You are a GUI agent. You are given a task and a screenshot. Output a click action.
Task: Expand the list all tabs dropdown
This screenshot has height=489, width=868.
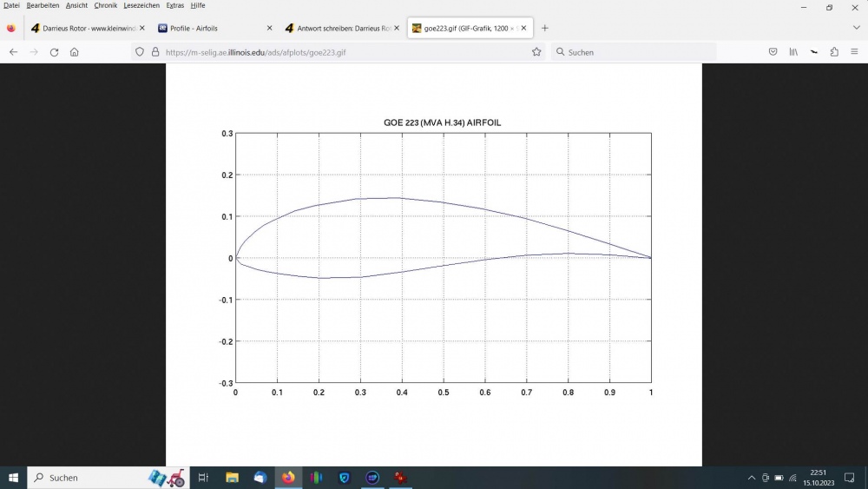click(x=856, y=28)
